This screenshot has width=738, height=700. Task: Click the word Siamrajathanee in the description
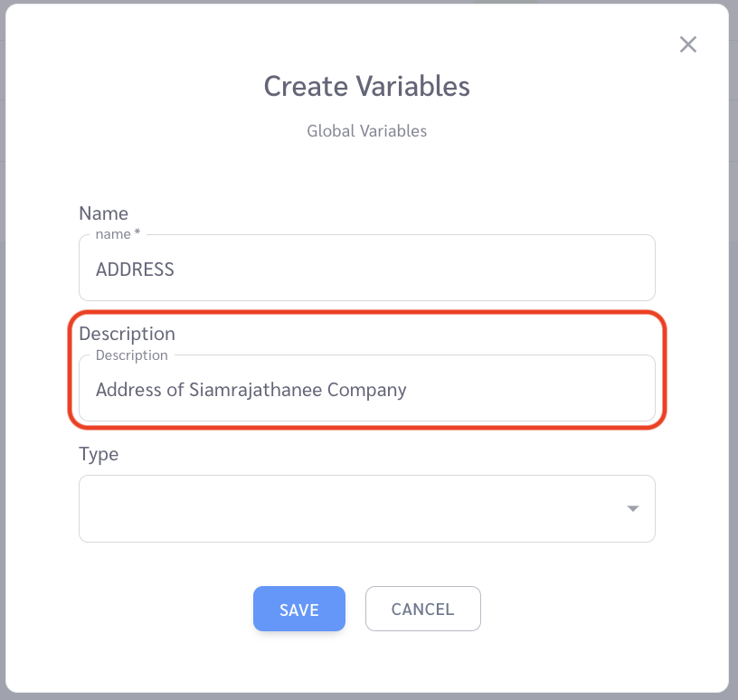pos(256,390)
